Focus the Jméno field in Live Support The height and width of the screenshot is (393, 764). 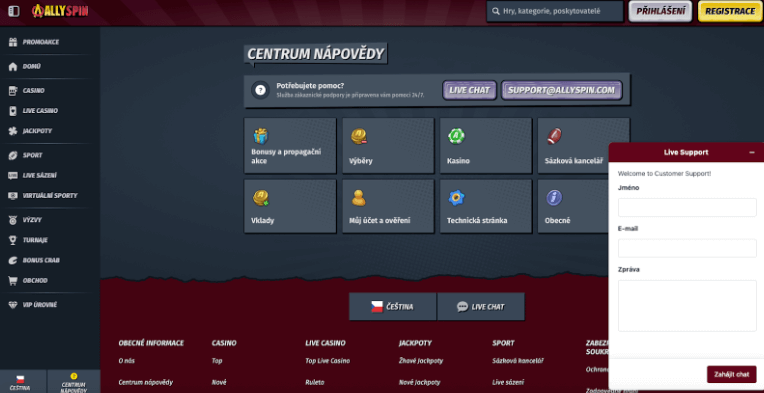pos(687,207)
